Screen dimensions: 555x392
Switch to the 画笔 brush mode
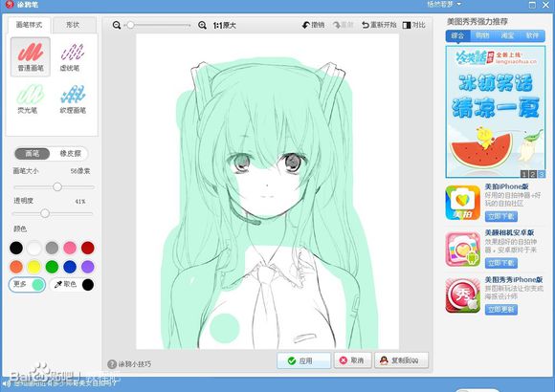[x=33, y=154]
